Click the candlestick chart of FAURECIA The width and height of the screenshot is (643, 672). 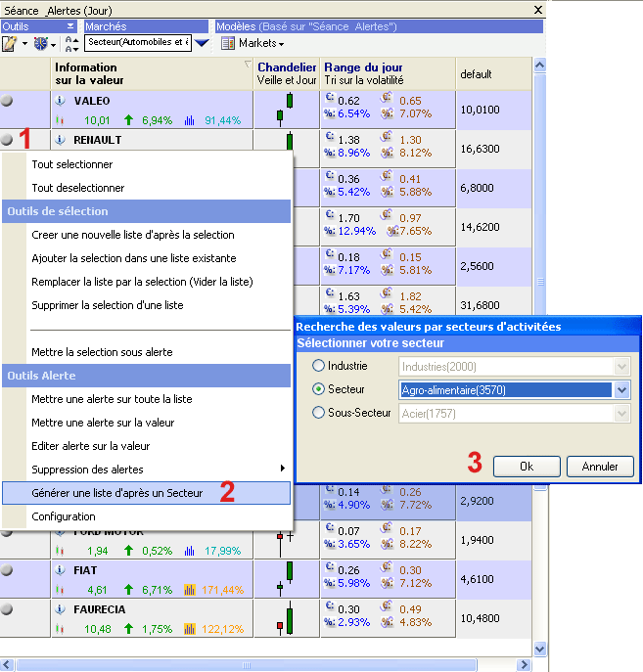(x=285, y=618)
